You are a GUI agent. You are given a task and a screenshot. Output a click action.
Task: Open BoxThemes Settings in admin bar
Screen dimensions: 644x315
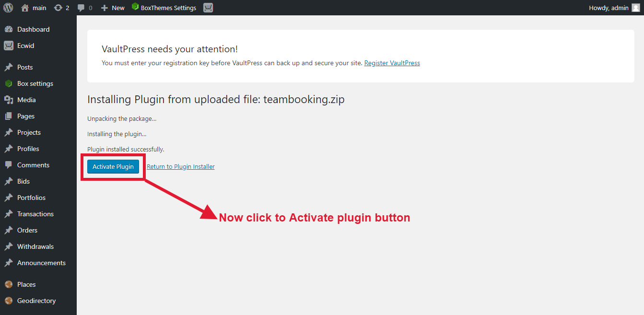tap(164, 8)
